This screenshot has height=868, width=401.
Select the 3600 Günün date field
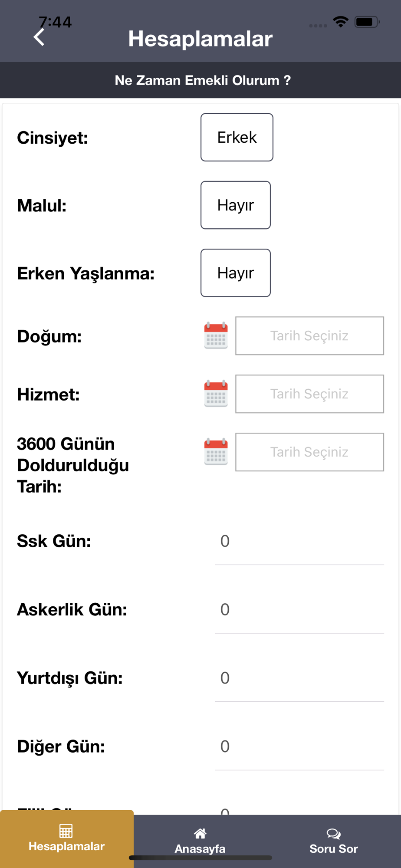tap(310, 452)
